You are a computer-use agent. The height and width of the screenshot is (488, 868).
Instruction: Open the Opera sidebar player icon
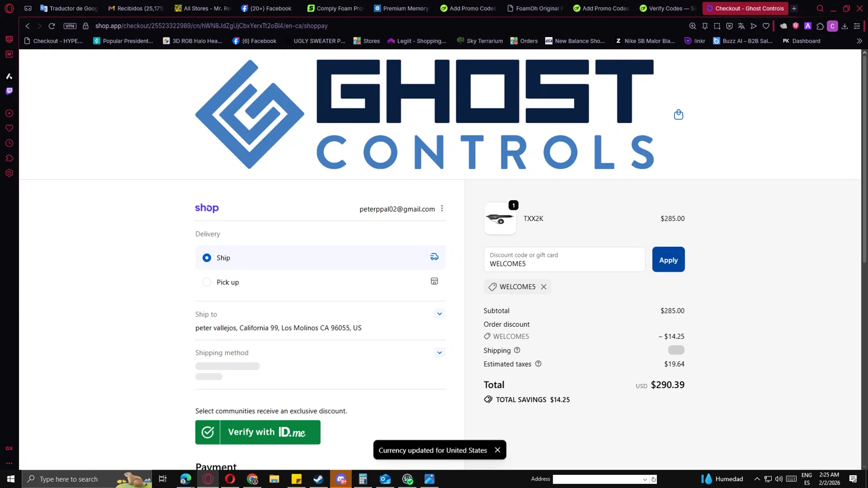[x=9, y=113]
